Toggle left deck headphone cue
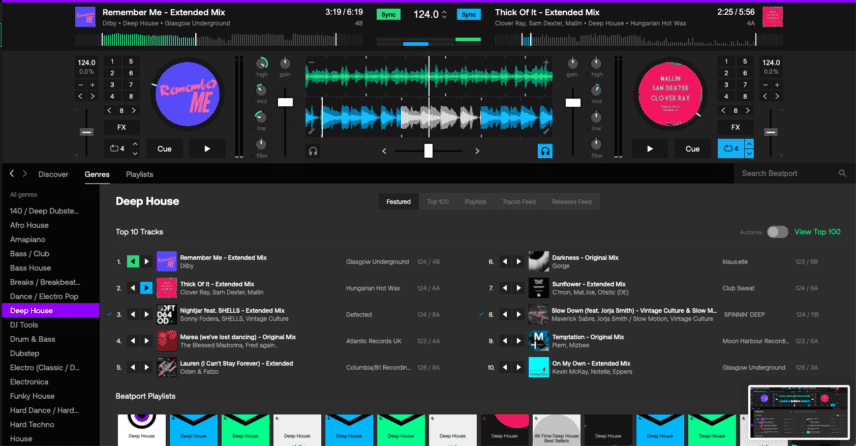The height and width of the screenshot is (446, 856). click(x=313, y=151)
